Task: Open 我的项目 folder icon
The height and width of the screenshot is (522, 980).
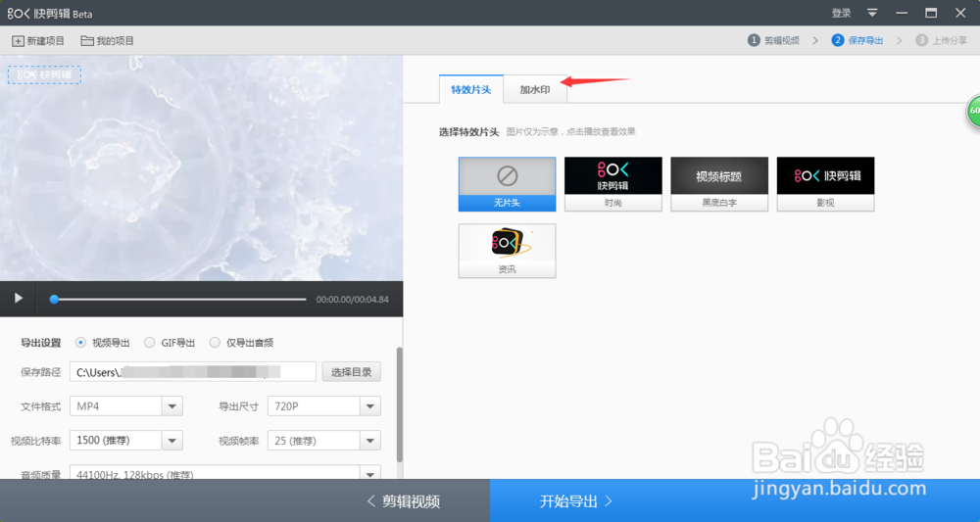Action: pos(87,41)
